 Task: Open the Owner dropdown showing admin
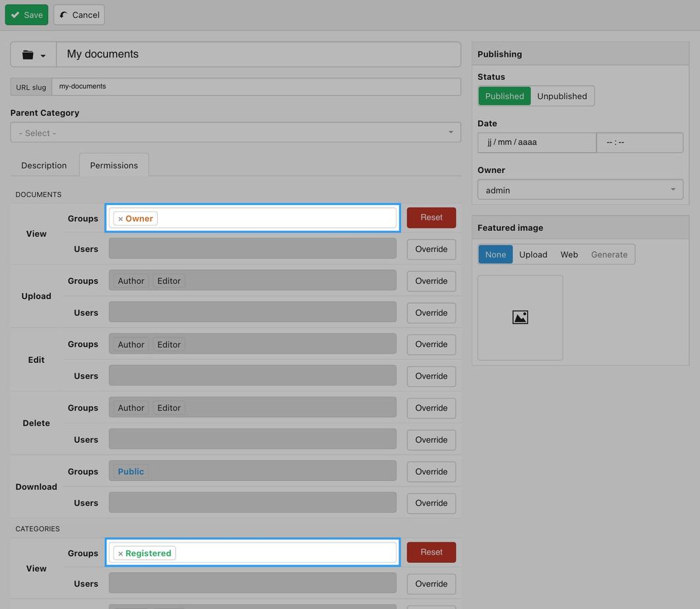(580, 190)
